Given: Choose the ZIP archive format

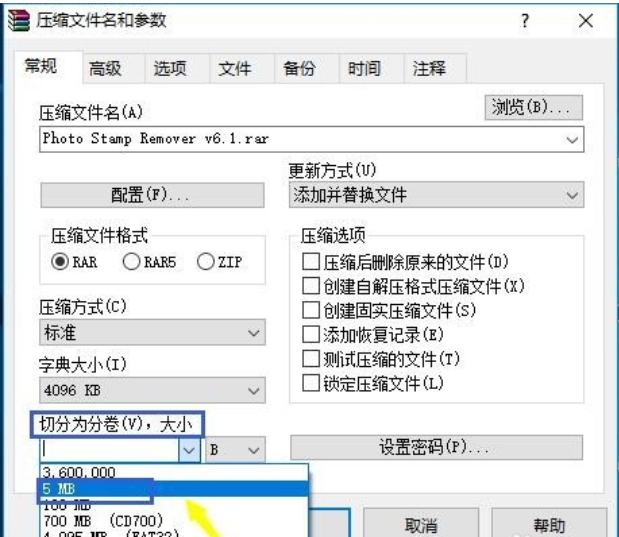Looking at the screenshot, I should pyautogui.click(x=206, y=262).
